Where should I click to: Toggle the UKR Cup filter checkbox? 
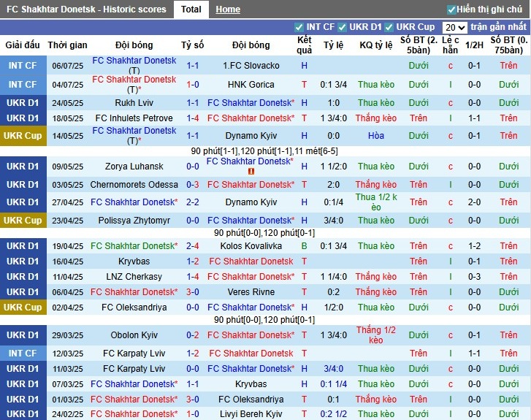(x=390, y=27)
